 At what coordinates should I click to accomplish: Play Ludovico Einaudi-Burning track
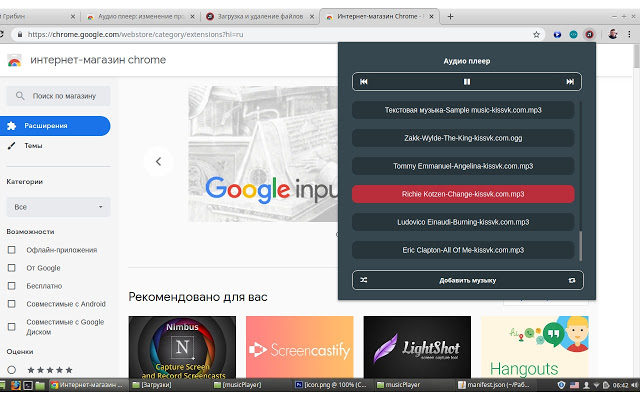click(x=463, y=222)
